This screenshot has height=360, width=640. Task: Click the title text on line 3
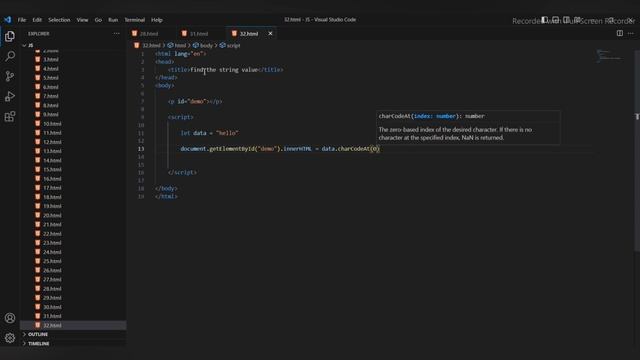(x=224, y=70)
